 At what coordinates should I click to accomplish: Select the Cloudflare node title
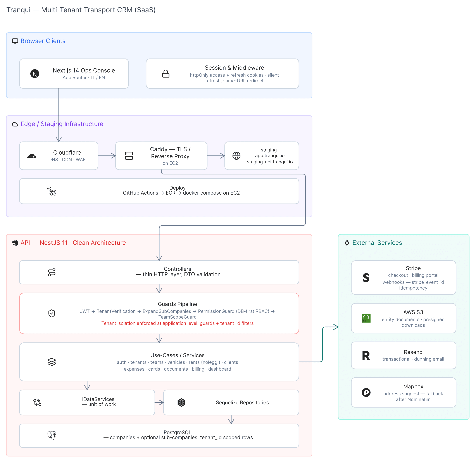tap(67, 152)
